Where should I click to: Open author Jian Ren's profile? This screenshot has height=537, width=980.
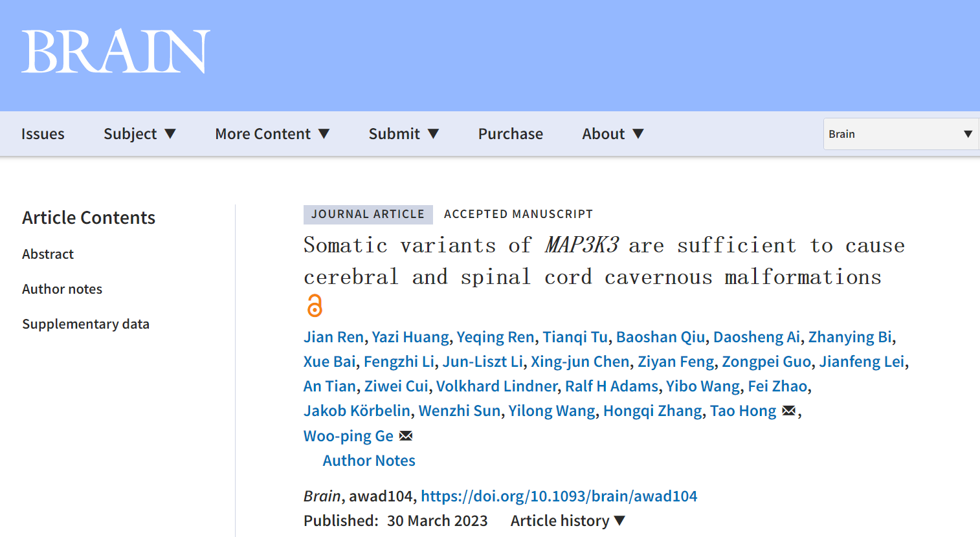(x=334, y=337)
